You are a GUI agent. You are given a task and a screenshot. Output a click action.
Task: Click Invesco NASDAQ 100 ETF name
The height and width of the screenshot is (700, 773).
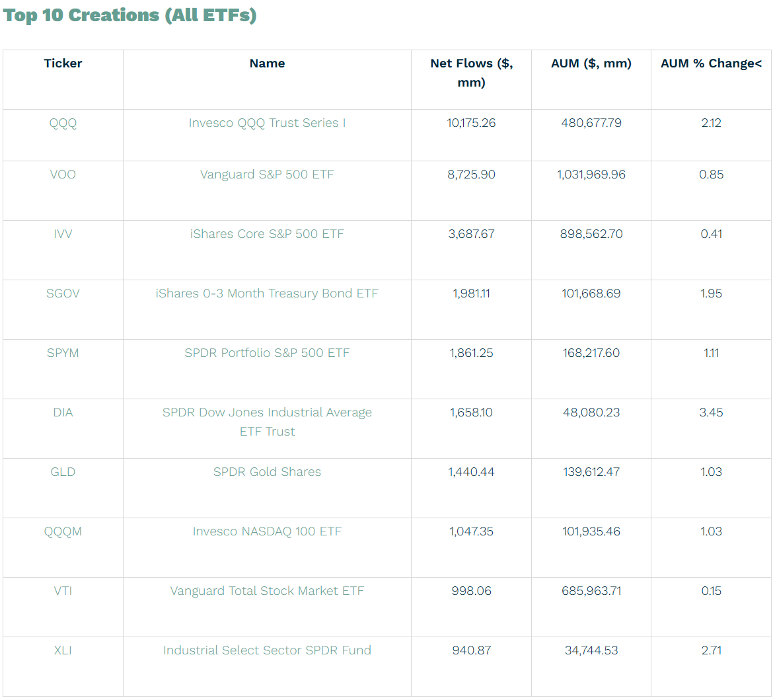click(267, 532)
